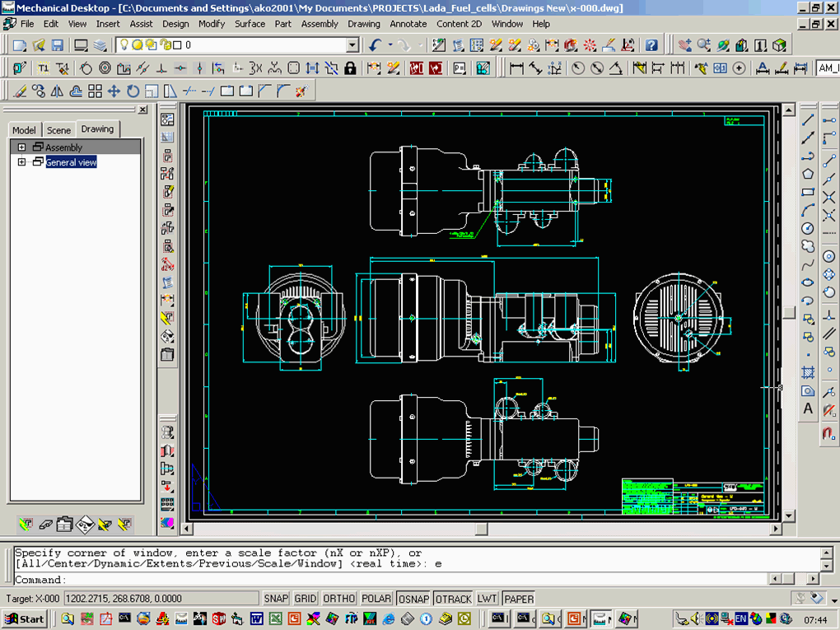Click the system clock 07:44
The image size is (840, 630).
click(815, 620)
